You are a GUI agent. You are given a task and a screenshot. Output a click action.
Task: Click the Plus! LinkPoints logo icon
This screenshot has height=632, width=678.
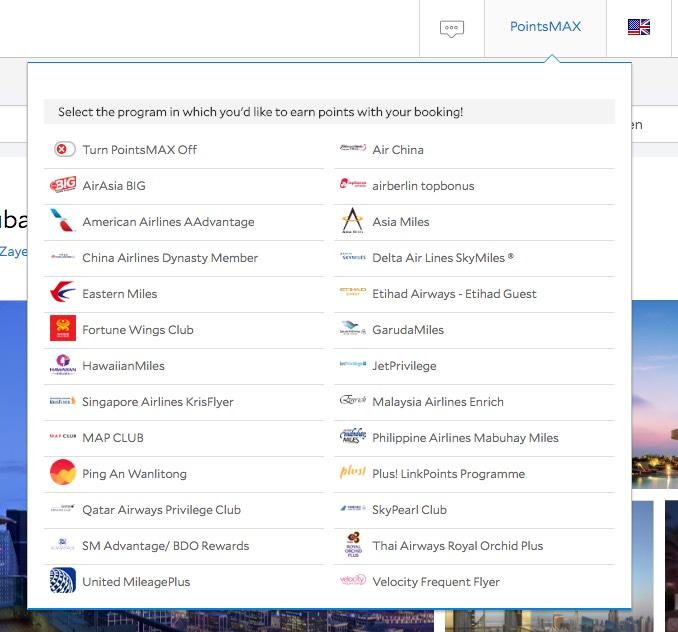pyautogui.click(x=353, y=472)
